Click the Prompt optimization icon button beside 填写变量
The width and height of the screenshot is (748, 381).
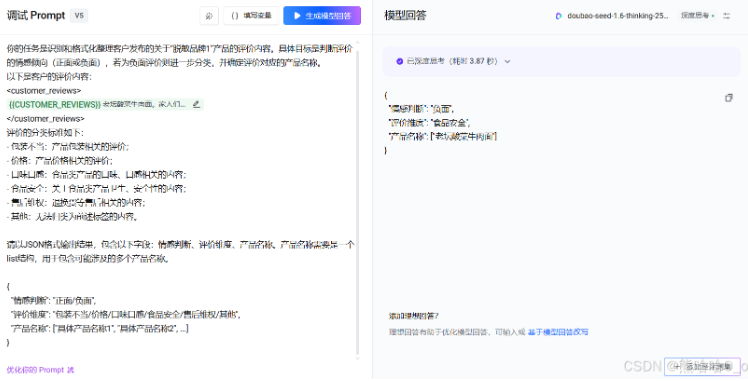(x=209, y=16)
